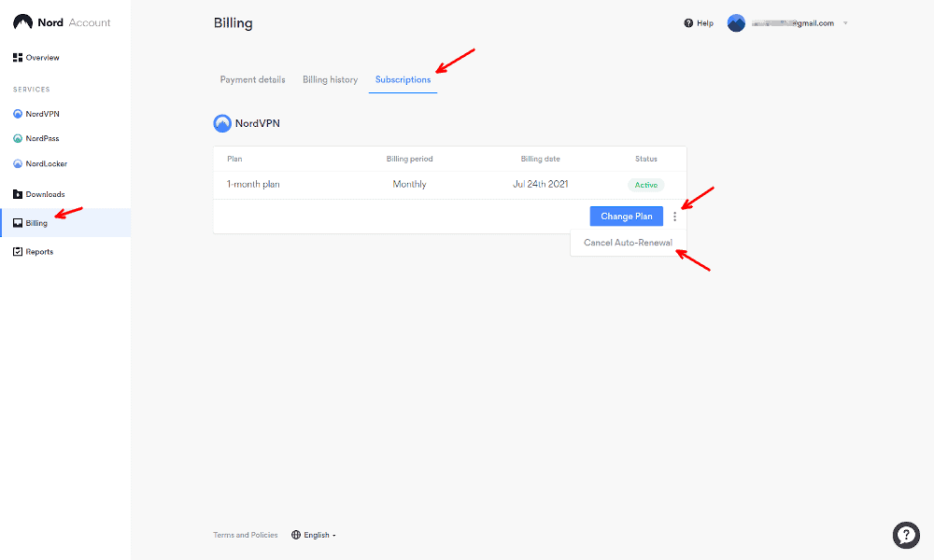Switch to the Payment details tab
The width and height of the screenshot is (934, 560).
point(252,79)
